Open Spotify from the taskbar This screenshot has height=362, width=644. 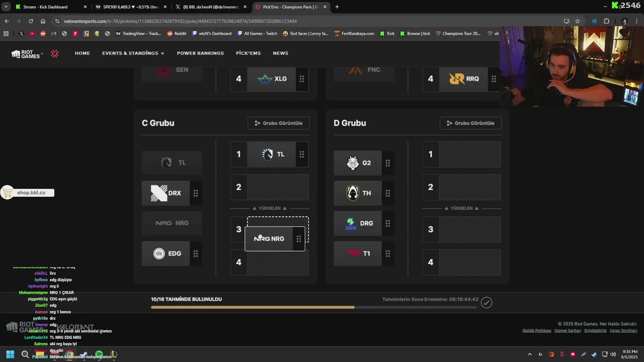[x=99, y=354]
